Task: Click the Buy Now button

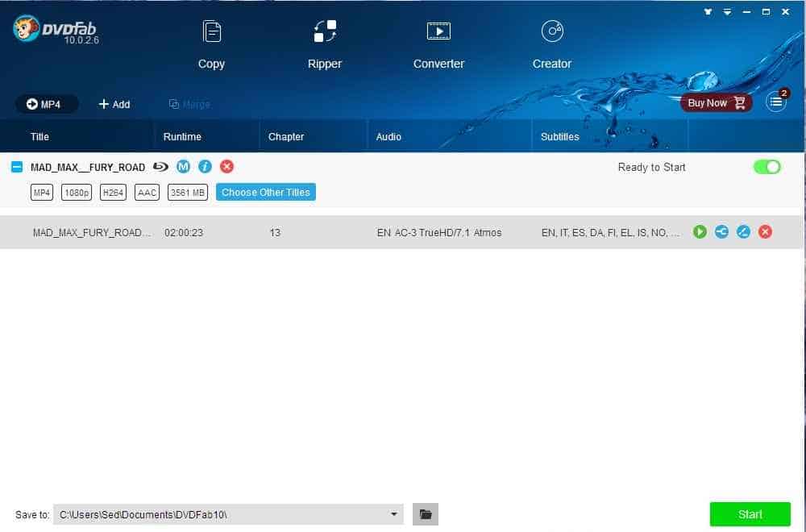Action: (717, 103)
